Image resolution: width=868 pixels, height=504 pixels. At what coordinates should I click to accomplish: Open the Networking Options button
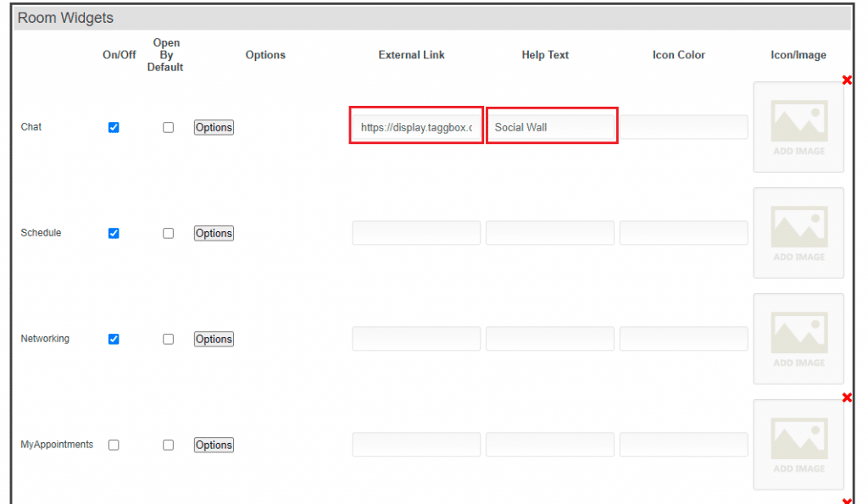pos(214,339)
